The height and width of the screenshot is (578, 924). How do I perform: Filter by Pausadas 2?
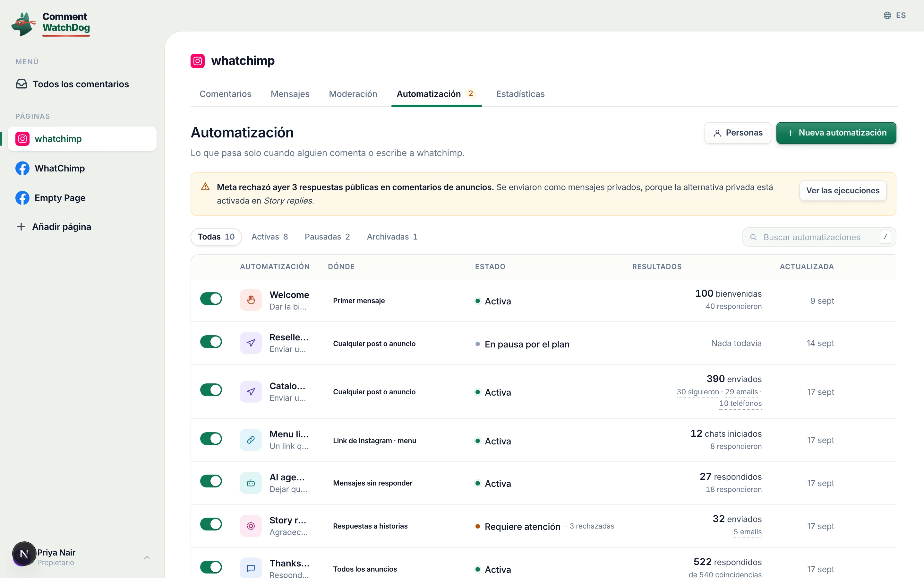point(327,237)
